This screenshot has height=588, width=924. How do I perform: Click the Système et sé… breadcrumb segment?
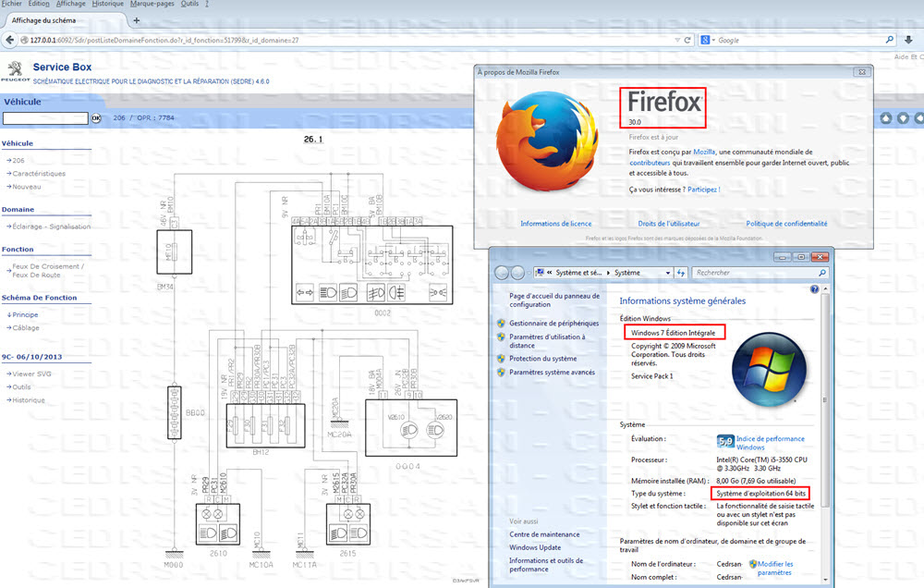pyautogui.click(x=578, y=273)
